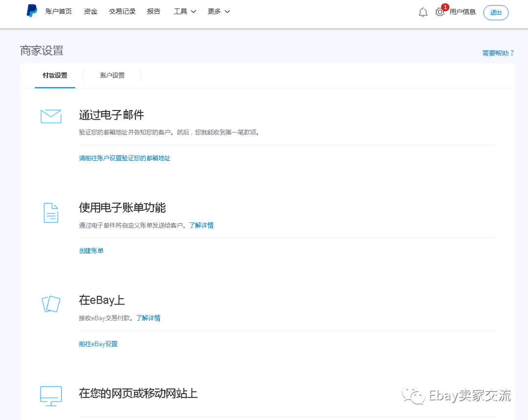
Task: Click the email envelope icon
Action: (51, 116)
